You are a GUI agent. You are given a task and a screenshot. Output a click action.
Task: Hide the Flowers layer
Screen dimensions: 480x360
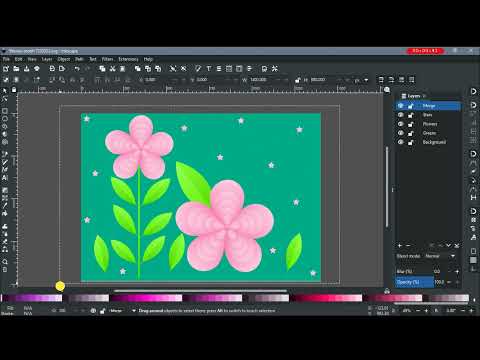click(x=401, y=124)
